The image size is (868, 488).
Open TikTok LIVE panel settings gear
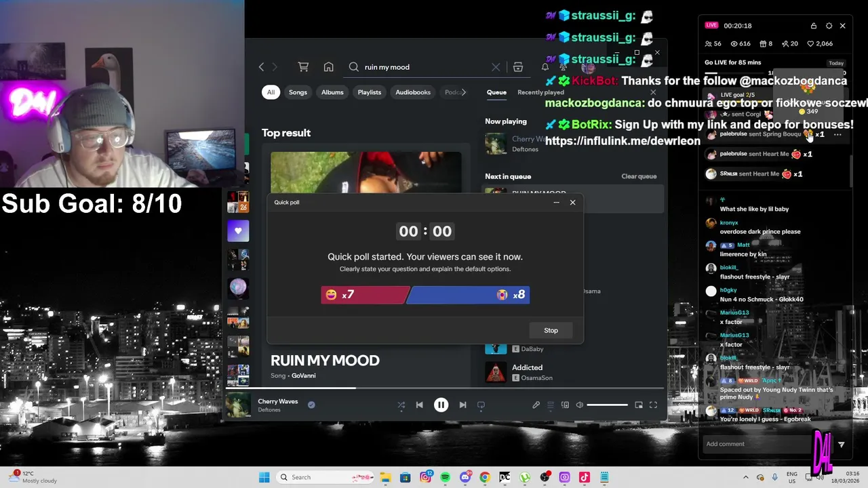click(829, 26)
